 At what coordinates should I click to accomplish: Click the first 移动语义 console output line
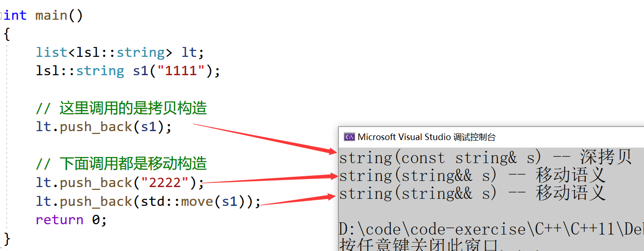tap(472, 175)
